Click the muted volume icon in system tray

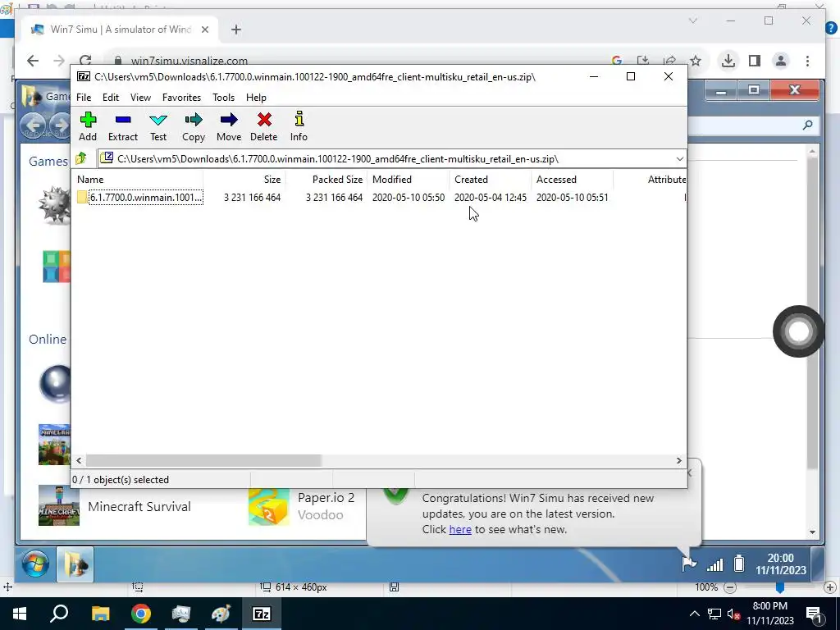pyautogui.click(x=734, y=614)
